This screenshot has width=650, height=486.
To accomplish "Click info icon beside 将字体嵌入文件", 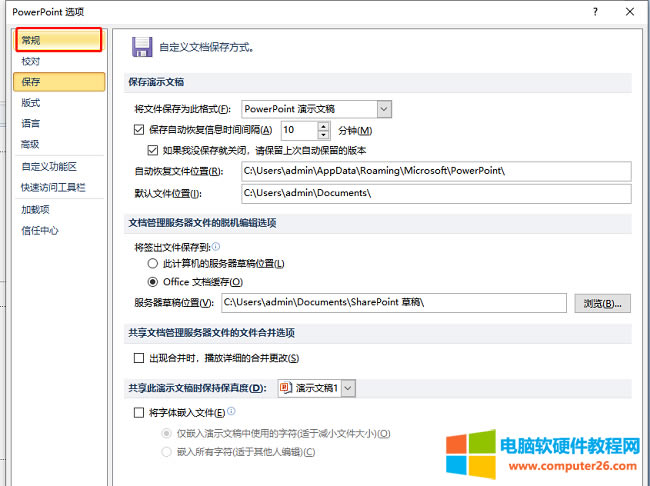I will click(x=232, y=411).
